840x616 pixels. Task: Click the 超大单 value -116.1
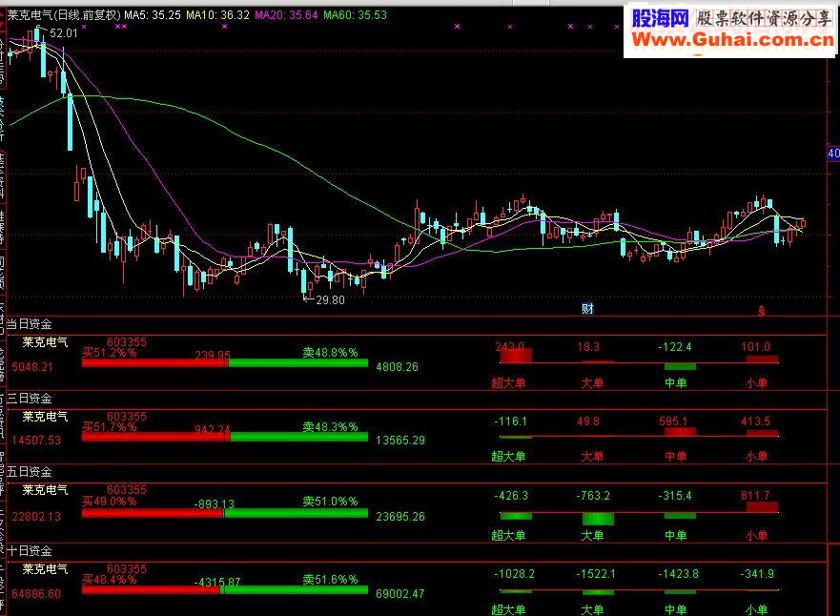click(511, 421)
